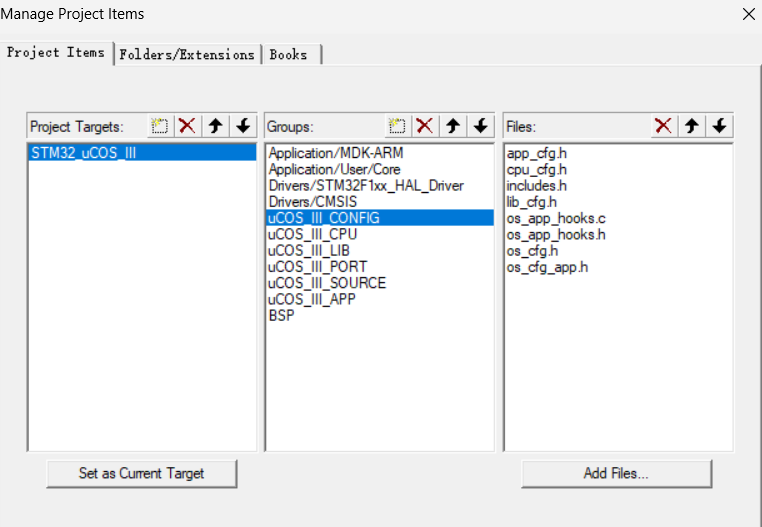This screenshot has height=527, width=762.
Task: Select the uCOS_III_APP group
Action: [380, 299]
